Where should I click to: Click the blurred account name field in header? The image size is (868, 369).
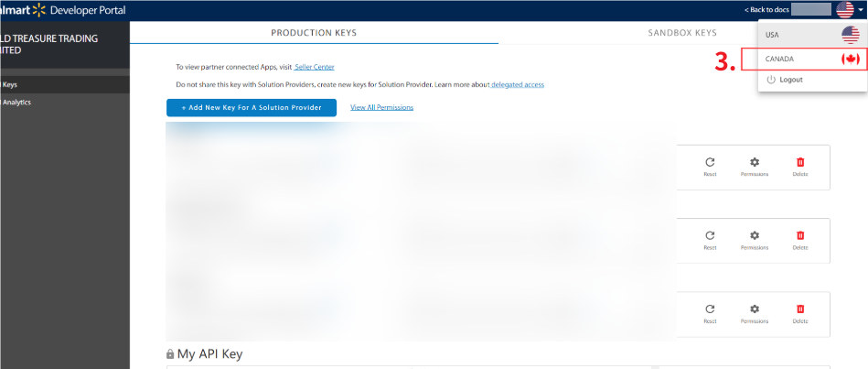811,9
